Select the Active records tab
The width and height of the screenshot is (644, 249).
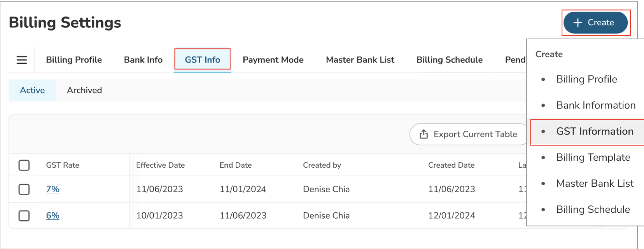(x=32, y=90)
